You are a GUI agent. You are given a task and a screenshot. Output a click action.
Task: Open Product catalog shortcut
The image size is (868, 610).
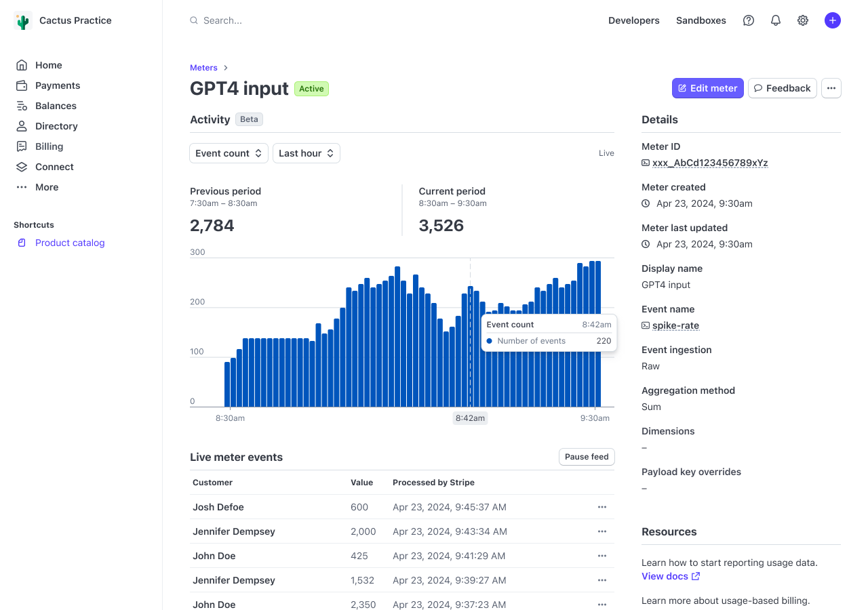point(69,242)
